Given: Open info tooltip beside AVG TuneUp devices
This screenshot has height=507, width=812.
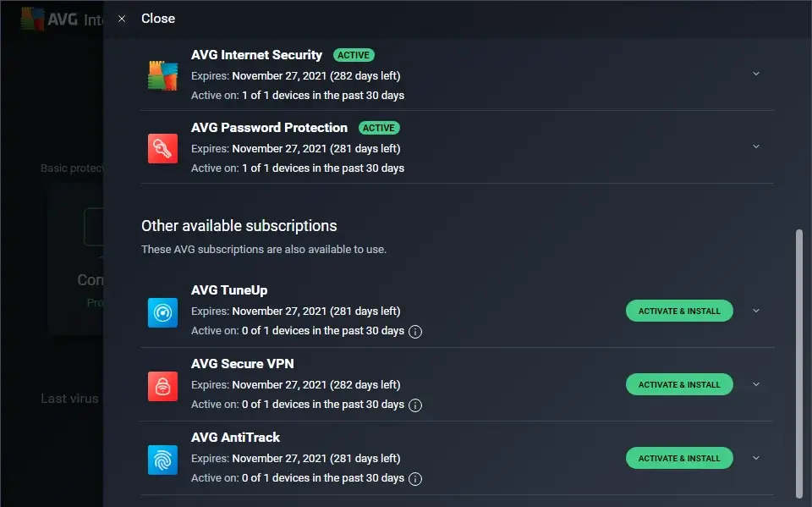Looking at the screenshot, I should 415,332.
